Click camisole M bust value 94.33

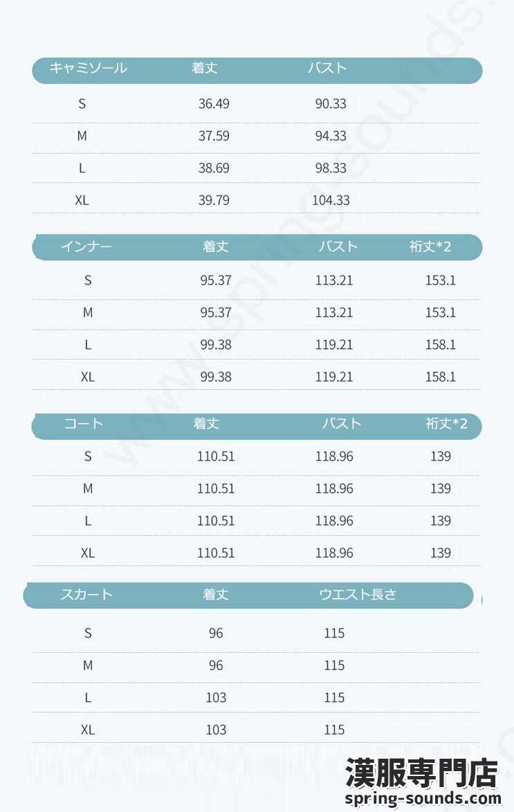[x=331, y=136]
